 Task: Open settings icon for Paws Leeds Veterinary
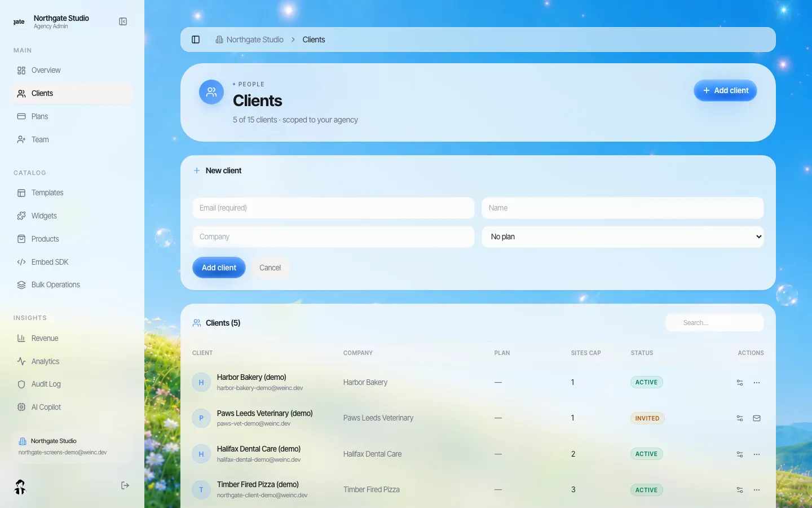[x=740, y=418]
